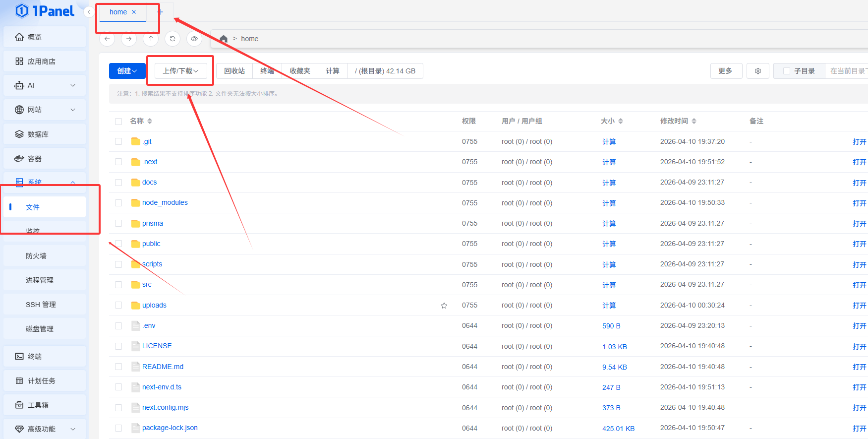Close the home tab
This screenshot has width=868, height=439.
134,12
